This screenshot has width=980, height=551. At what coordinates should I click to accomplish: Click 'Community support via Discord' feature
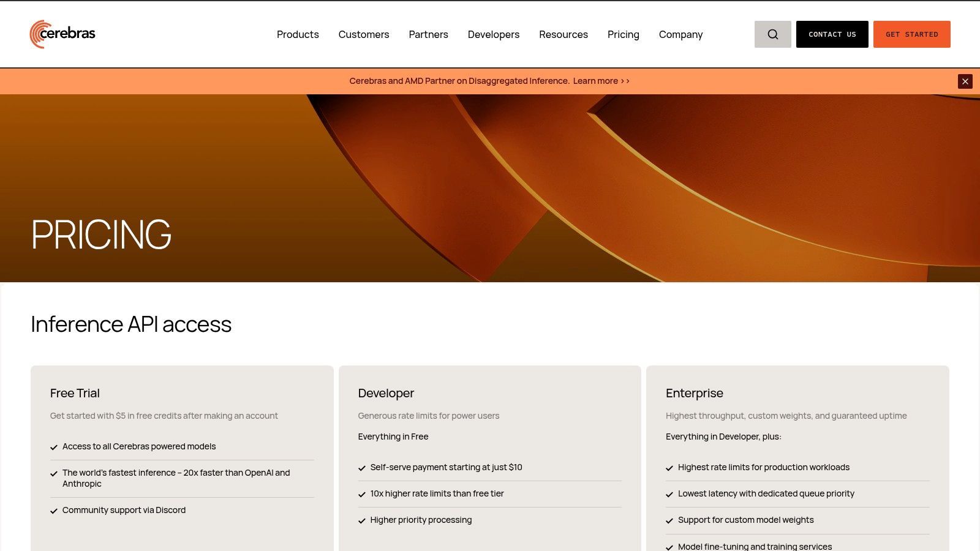[124, 510]
